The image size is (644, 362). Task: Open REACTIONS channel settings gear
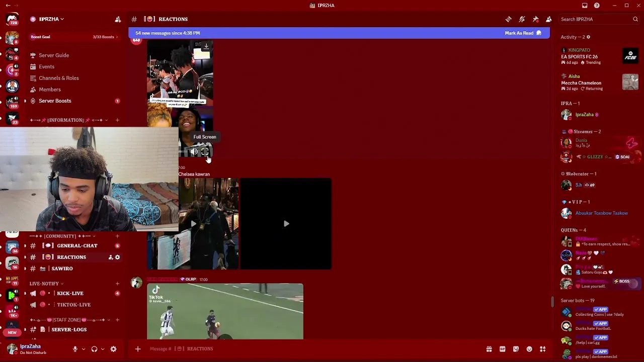[118, 257]
